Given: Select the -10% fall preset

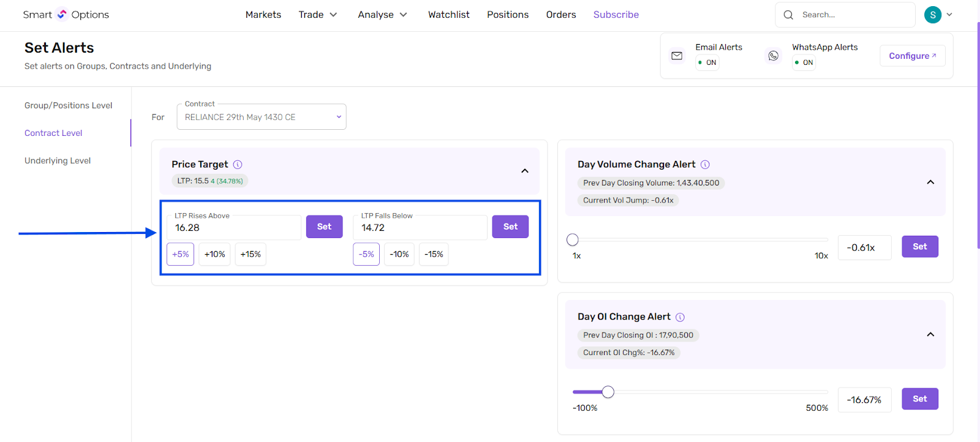Looking at the screenshot, I should pyautogui.click(x=399, y=254).
